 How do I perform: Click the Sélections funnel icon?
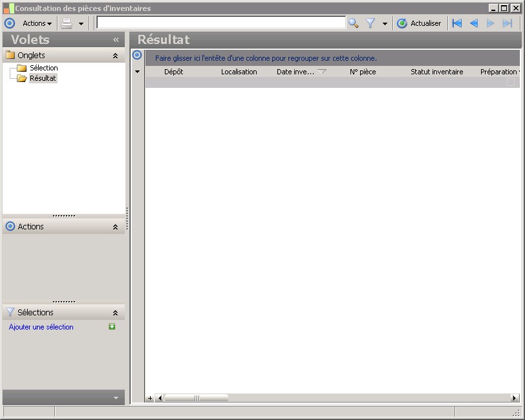10,312
